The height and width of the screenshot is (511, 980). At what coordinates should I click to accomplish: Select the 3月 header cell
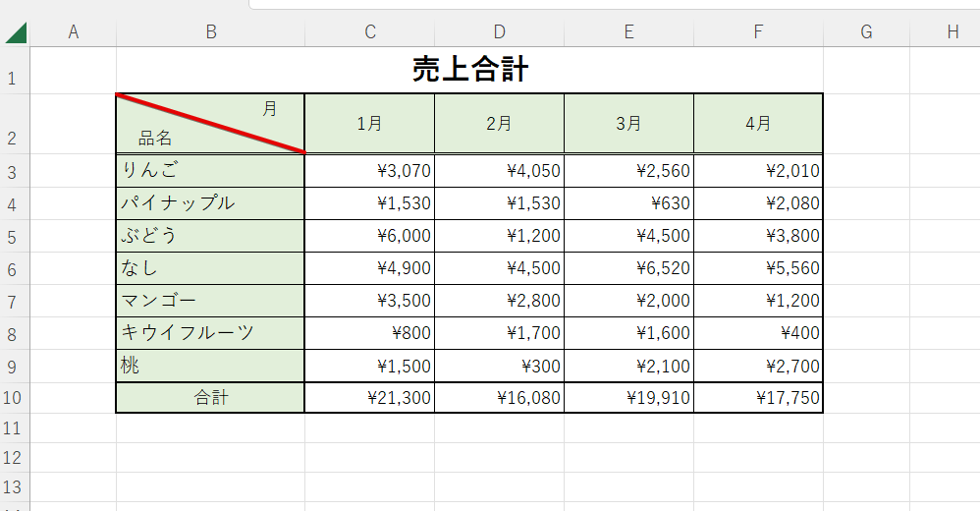[x=628, y=124]
